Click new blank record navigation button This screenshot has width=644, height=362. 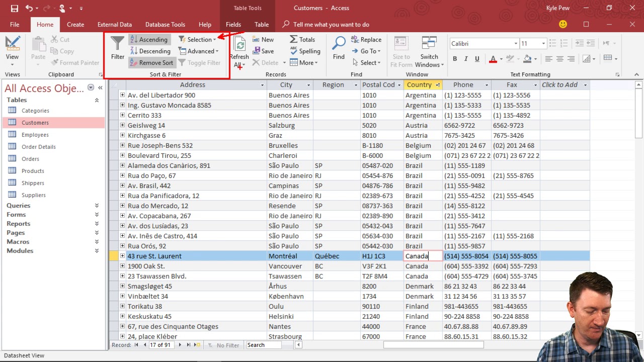(198, 345)
